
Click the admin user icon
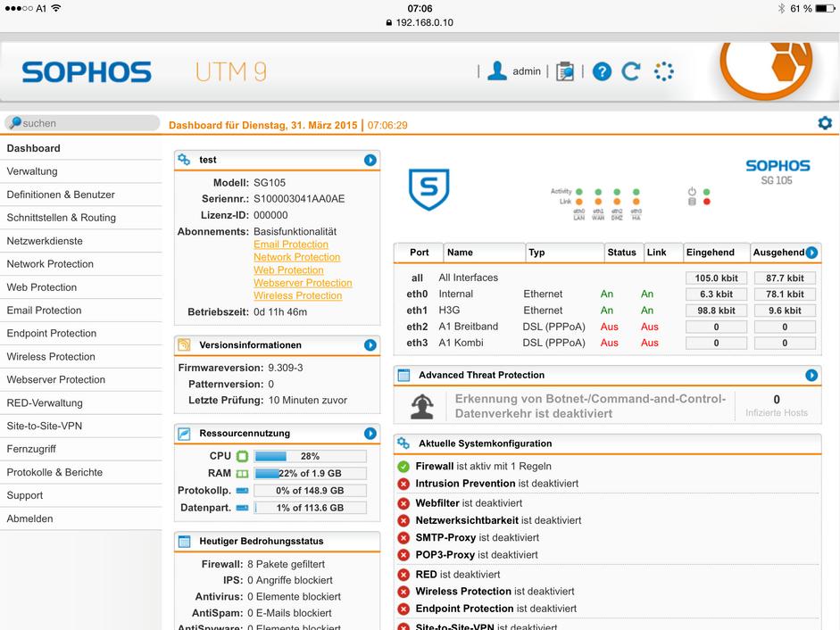(x=497, y=71)
